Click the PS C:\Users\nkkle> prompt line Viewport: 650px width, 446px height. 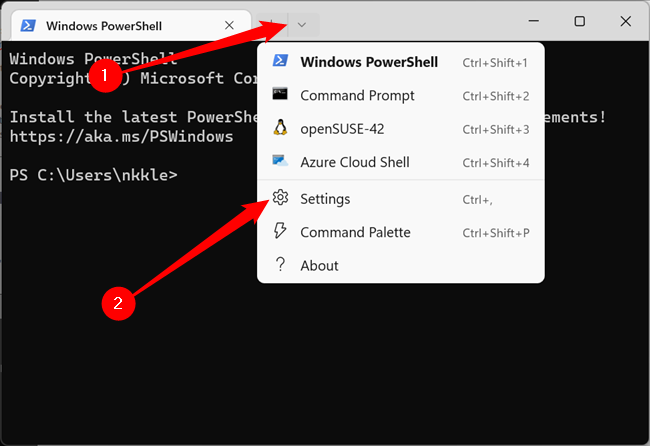tap(93, 175)
